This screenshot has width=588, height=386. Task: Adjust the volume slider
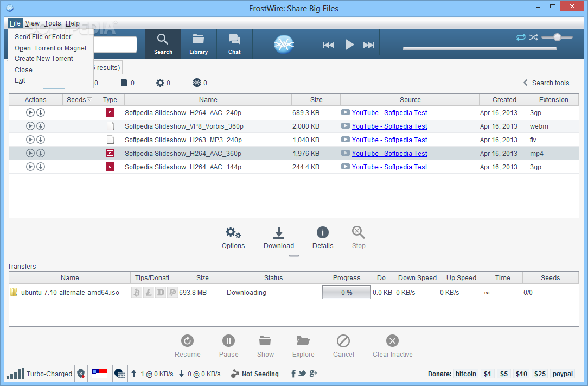pyautogui.click(x=557, y=37)
